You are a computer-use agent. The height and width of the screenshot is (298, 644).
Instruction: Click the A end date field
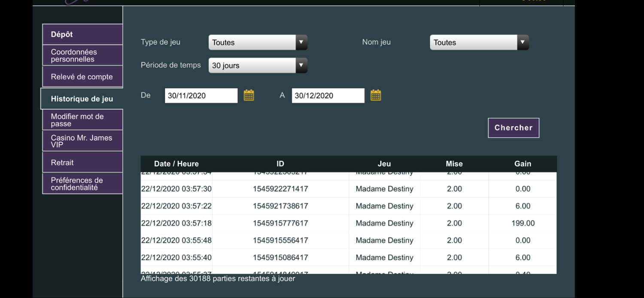click(x=328, y=95)
